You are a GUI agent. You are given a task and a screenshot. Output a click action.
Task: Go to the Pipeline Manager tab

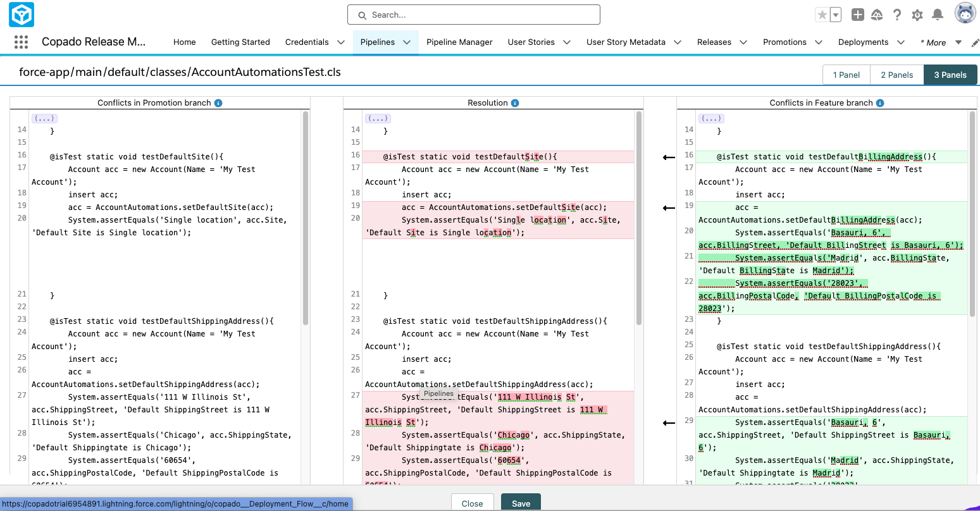click(459, 42)
